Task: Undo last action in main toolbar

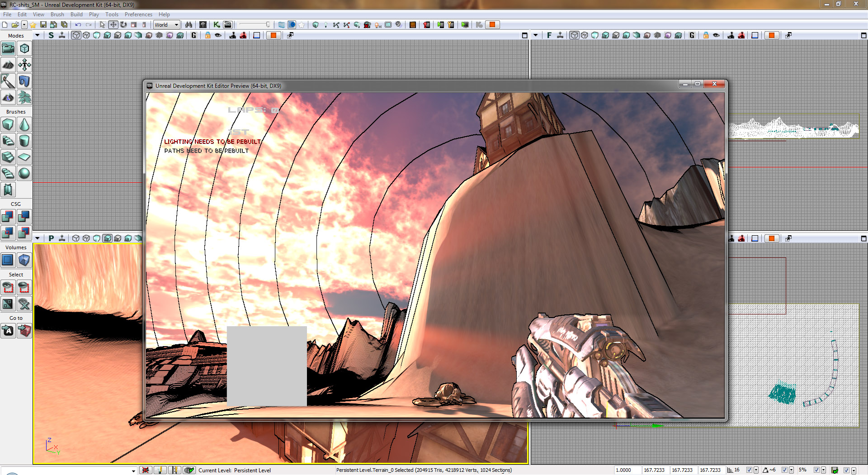Action: 78,24
